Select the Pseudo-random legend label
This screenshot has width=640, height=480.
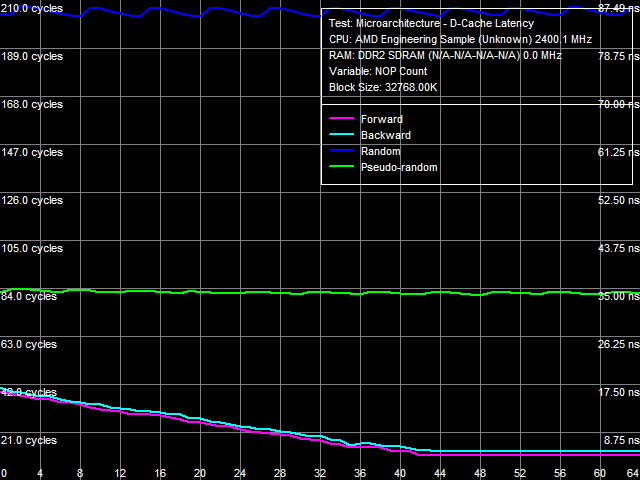[398, 168]
